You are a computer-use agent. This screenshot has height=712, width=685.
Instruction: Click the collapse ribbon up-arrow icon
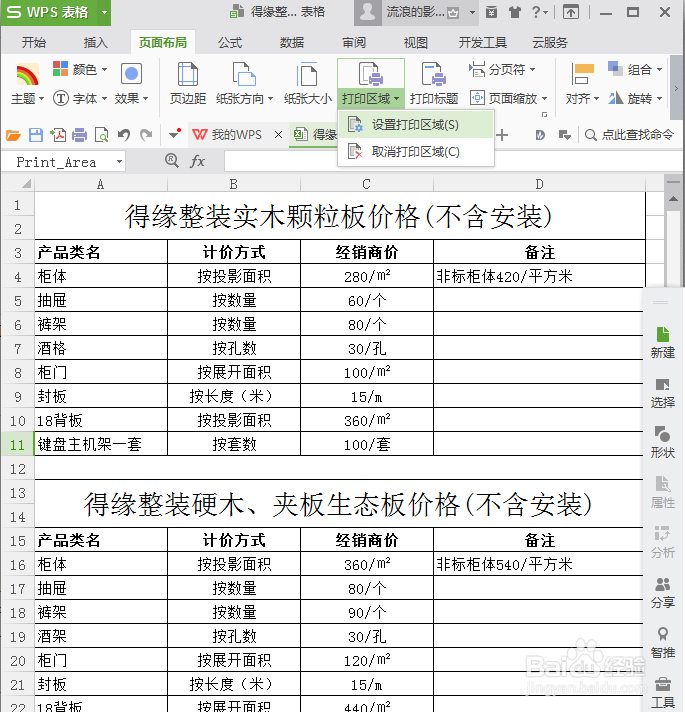coord(571,12)
